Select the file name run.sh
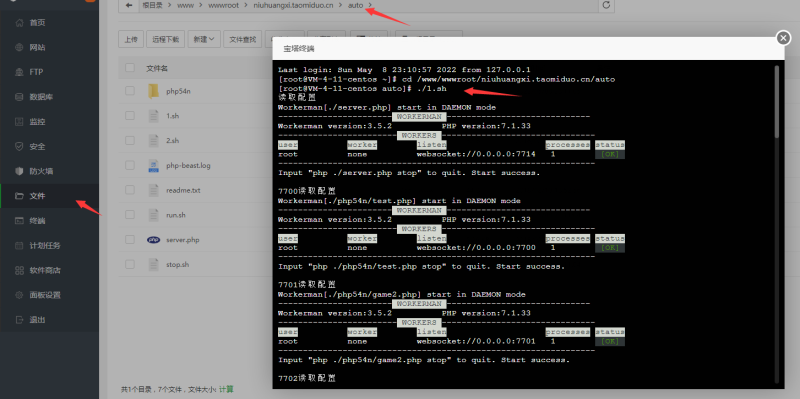The image size is (800, 399). click(x=176, y=215)
